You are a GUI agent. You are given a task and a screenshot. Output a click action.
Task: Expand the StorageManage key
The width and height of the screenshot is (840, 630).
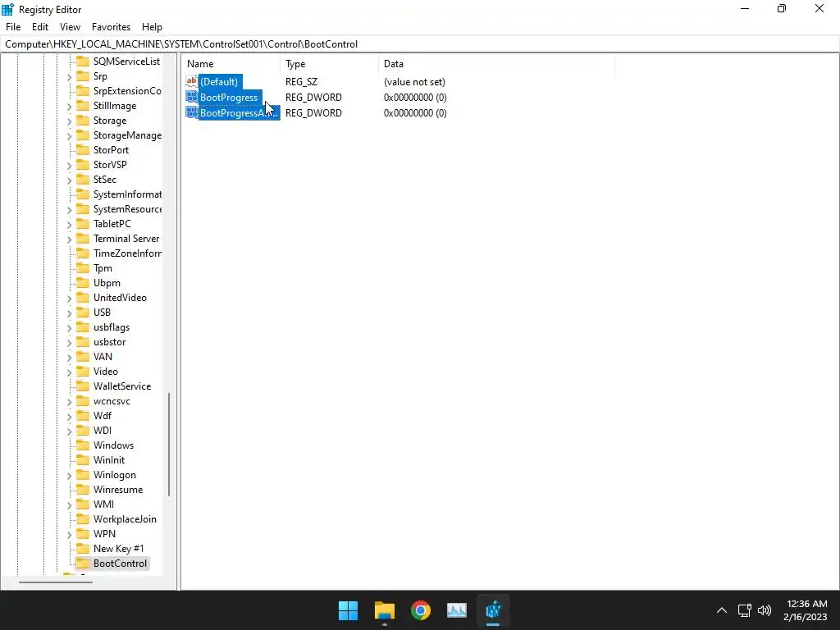(x=69, y=136)
